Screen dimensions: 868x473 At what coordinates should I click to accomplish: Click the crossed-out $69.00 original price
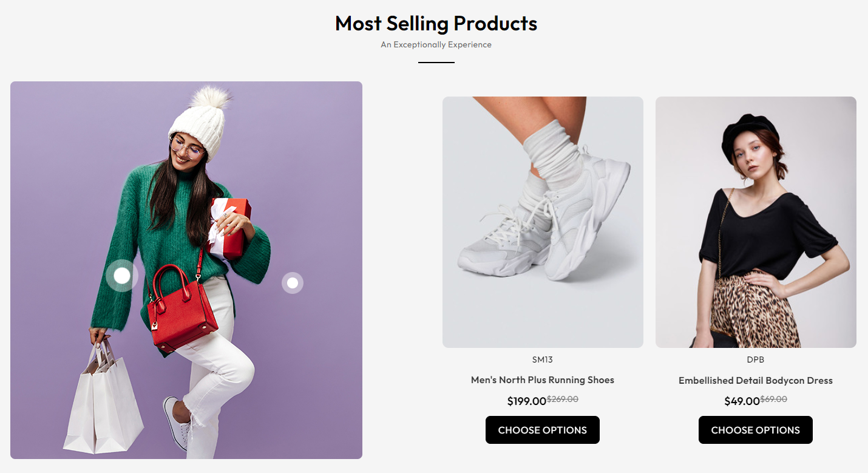tap(774, 399)
